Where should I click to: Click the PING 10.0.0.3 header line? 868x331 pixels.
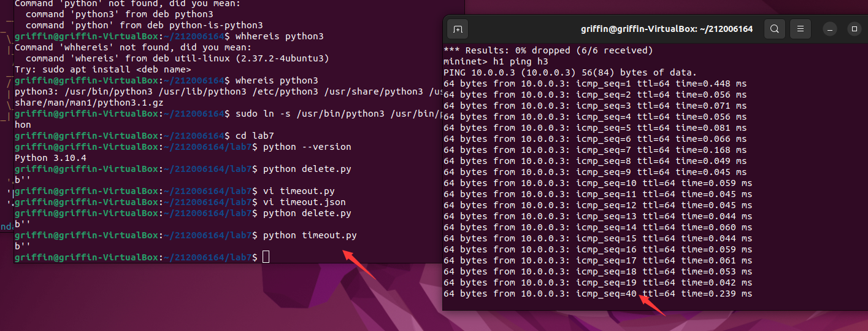pos(570,72)
